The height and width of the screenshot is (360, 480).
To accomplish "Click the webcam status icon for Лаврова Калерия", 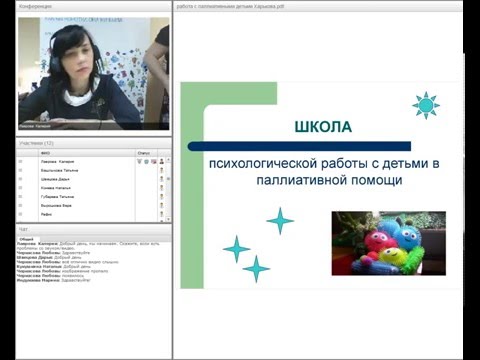I will (146, 161).
